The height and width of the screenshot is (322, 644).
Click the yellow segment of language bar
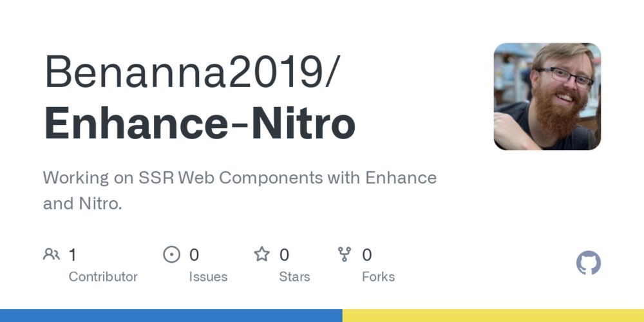[493, 316]
